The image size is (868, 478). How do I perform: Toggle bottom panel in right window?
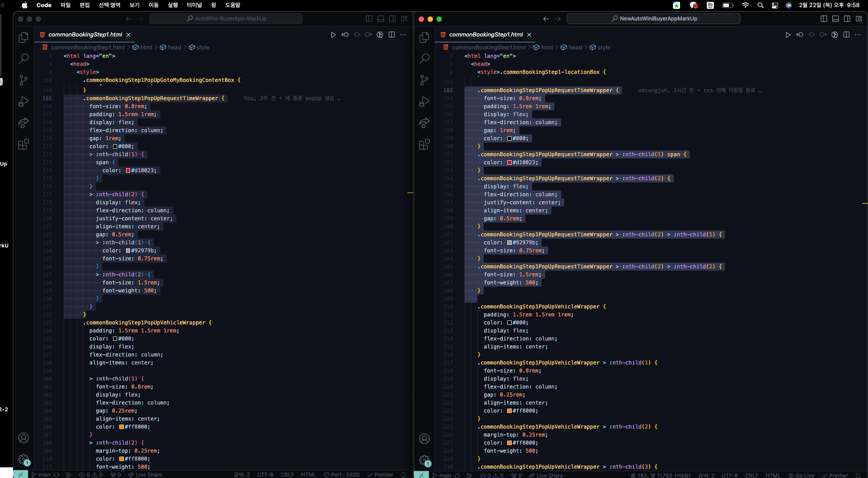pyautogui.click(x=835, y=19)
